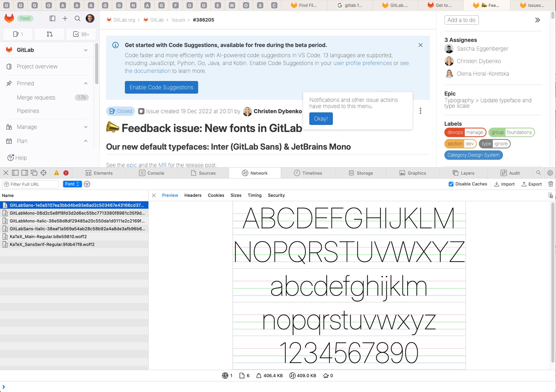Click the element inspector crosshair icon
Viewport: 556px width, 392px height.
[x=43, y=173]
